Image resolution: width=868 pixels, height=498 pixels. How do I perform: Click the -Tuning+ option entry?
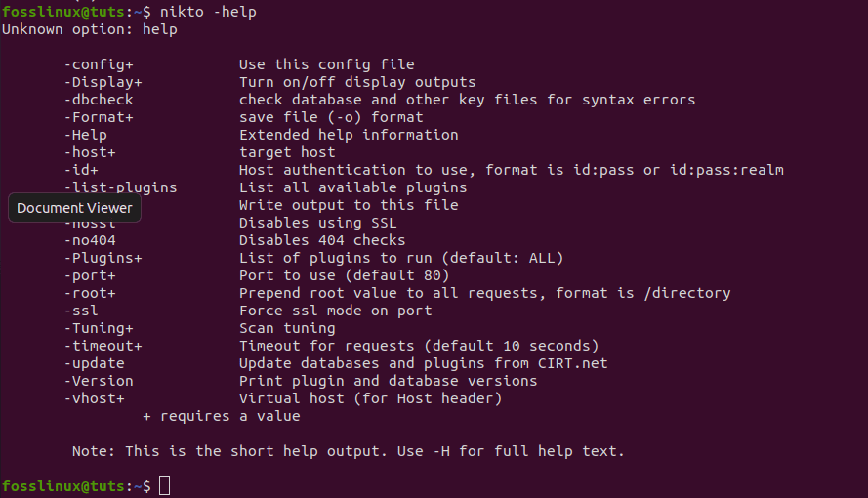(99, 328)
